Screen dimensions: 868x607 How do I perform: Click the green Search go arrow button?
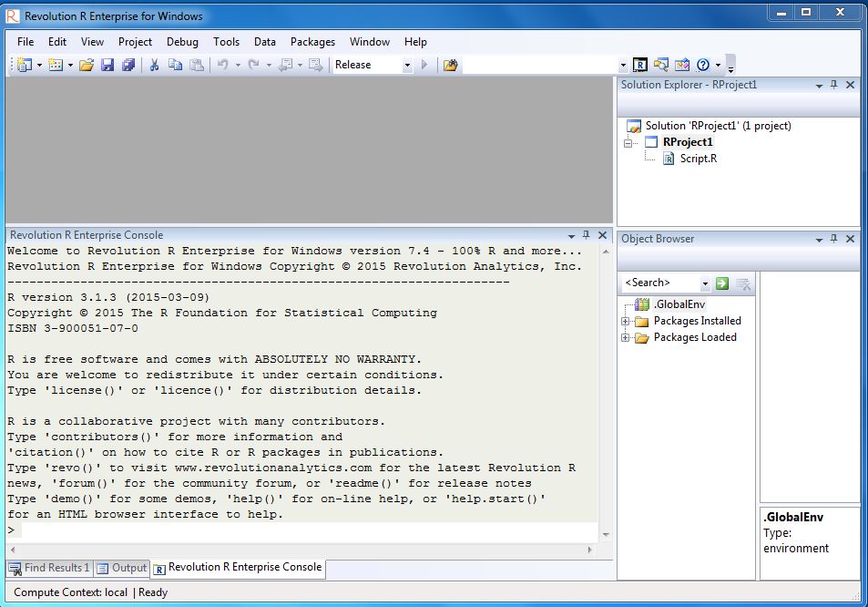click(x=722, y=283)
